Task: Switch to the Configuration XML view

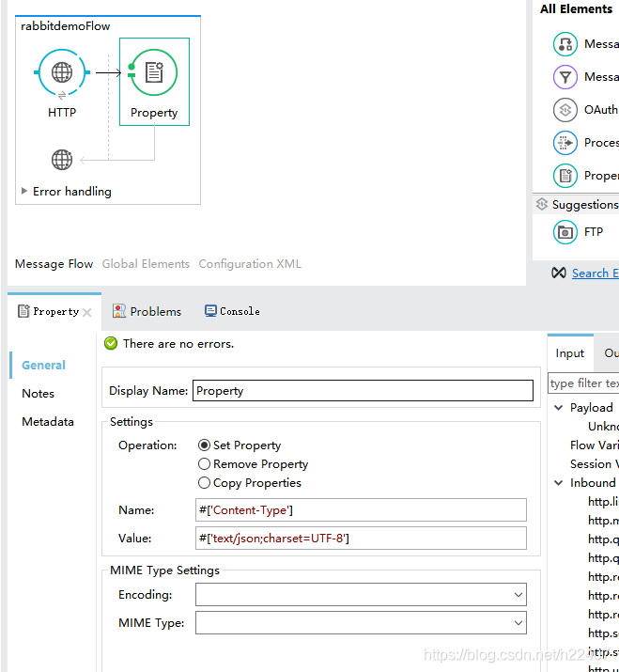Action: click(250, 264)
